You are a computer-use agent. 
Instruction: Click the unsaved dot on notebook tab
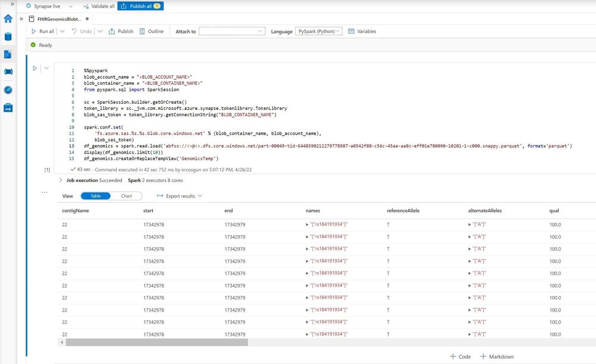[x=88, y=19]
